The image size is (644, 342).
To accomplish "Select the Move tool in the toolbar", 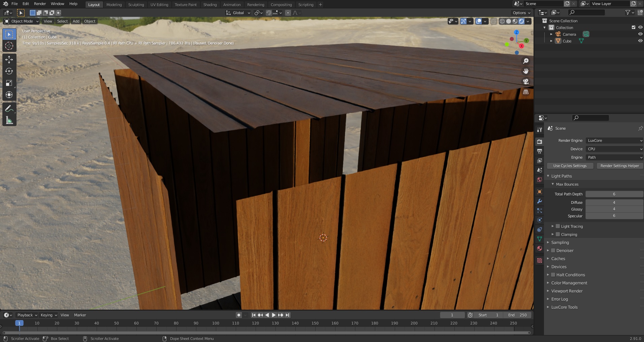I will point(9,60).
